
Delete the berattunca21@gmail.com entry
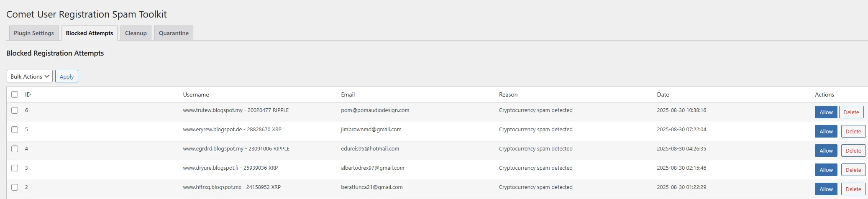(x=853, y=189)
